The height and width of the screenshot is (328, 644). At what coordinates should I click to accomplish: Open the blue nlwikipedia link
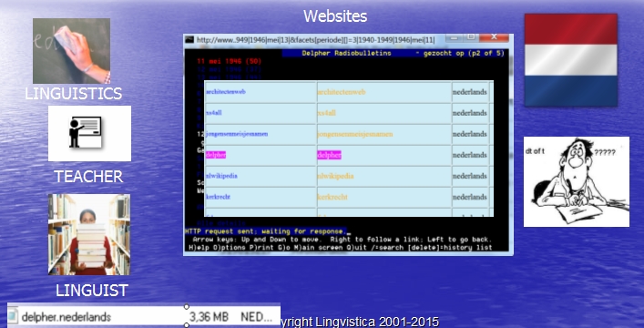(x=221, y=176)
